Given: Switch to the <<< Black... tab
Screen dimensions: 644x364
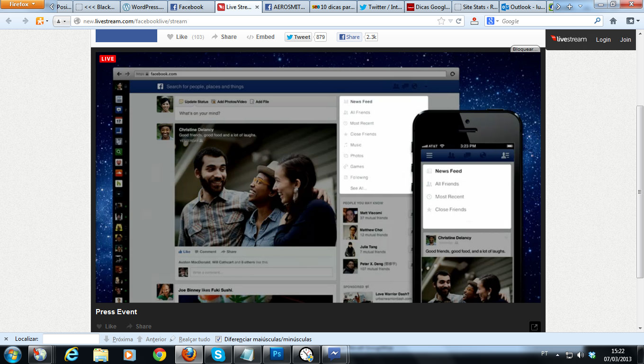Looking at the screenshot, I should 97,7.
